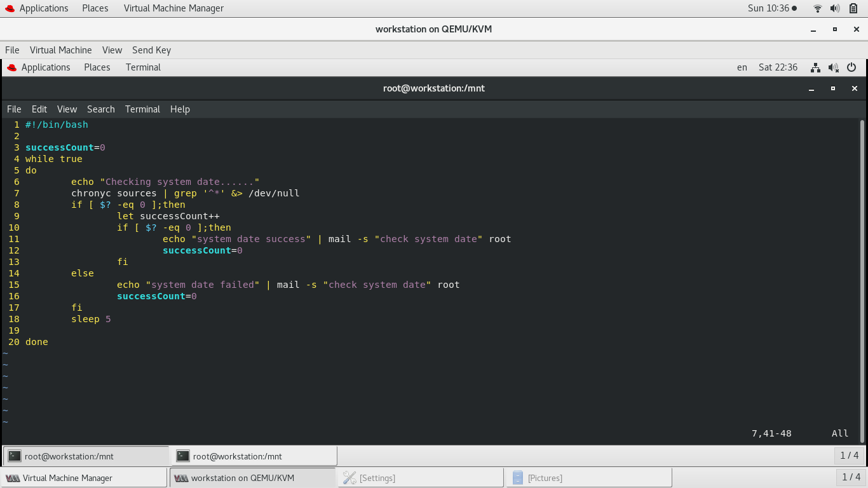This screenshot has height=488, width=868.
Task: Switch to [Settings] host taskbar item
Action: (421, 478)
